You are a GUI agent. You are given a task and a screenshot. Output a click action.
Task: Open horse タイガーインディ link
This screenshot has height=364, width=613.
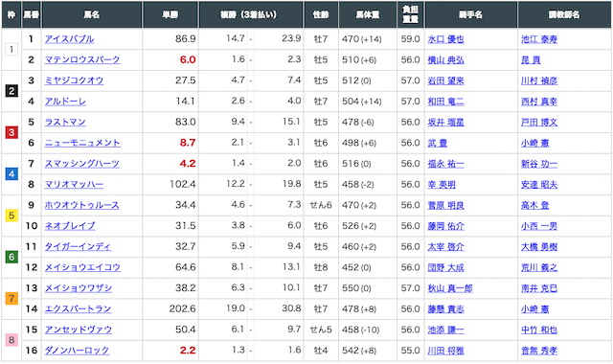coord(78,247)
